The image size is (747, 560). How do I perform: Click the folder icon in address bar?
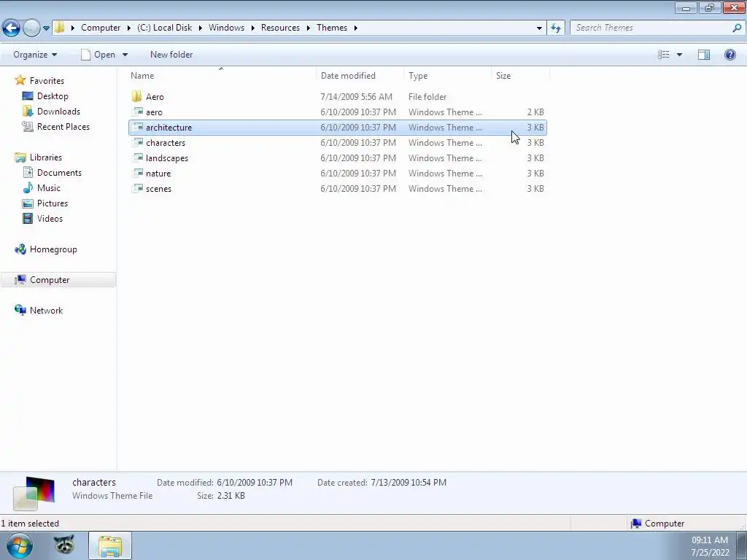60,28
